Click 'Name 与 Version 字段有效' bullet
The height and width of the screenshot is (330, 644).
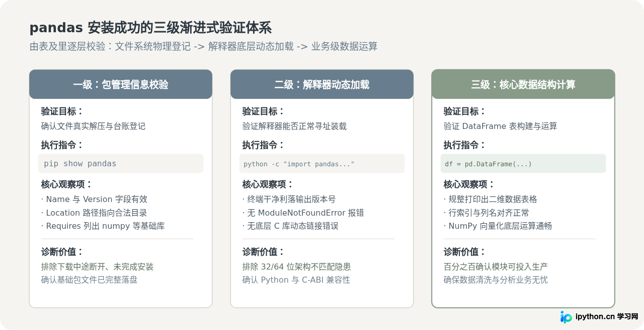click(x=94, y=199)
